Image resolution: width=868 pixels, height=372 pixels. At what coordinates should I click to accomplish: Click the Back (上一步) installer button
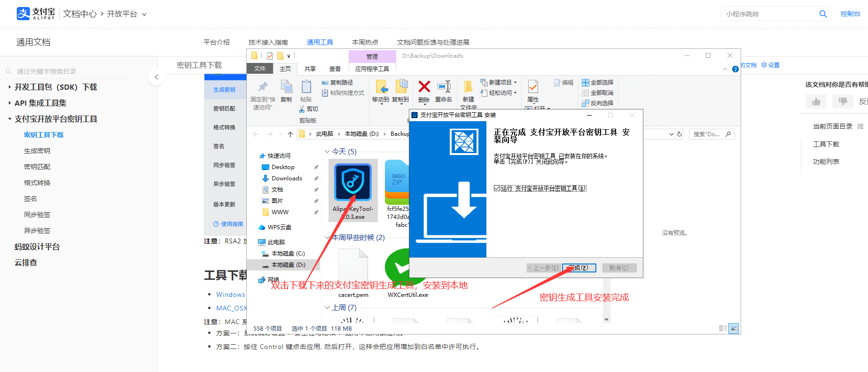pyautogui.click(x=543, y=268)
